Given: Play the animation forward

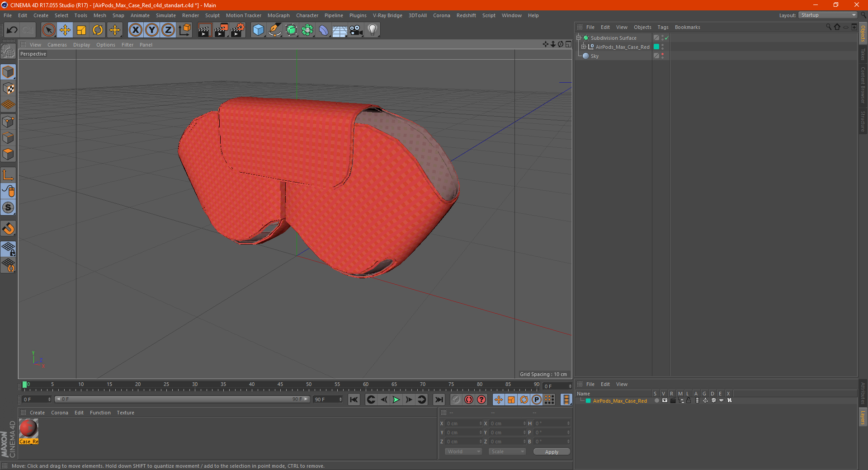Looking at the screenshot, I should pyautogui.click(x=396, y=399).
